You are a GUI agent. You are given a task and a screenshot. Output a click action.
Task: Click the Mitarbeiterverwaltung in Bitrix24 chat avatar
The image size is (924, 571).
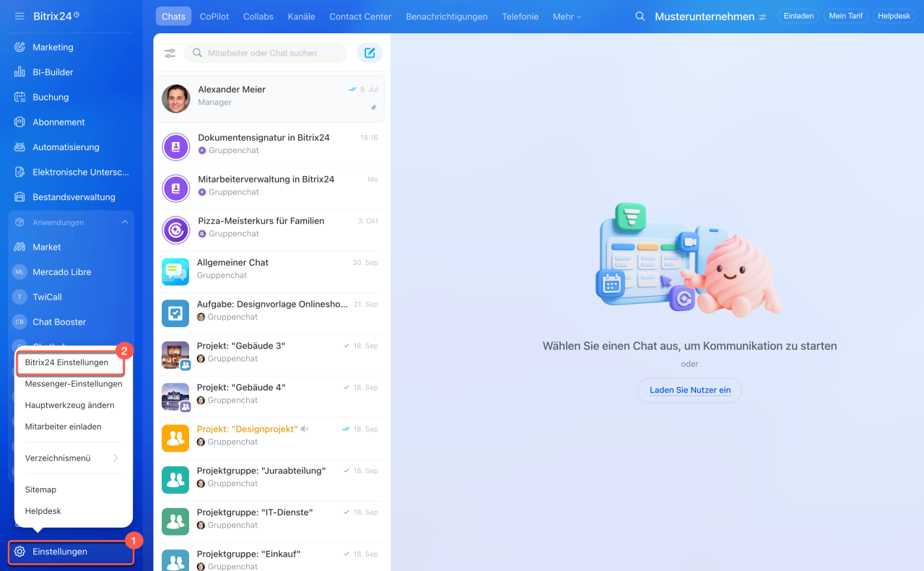(175, 188)
